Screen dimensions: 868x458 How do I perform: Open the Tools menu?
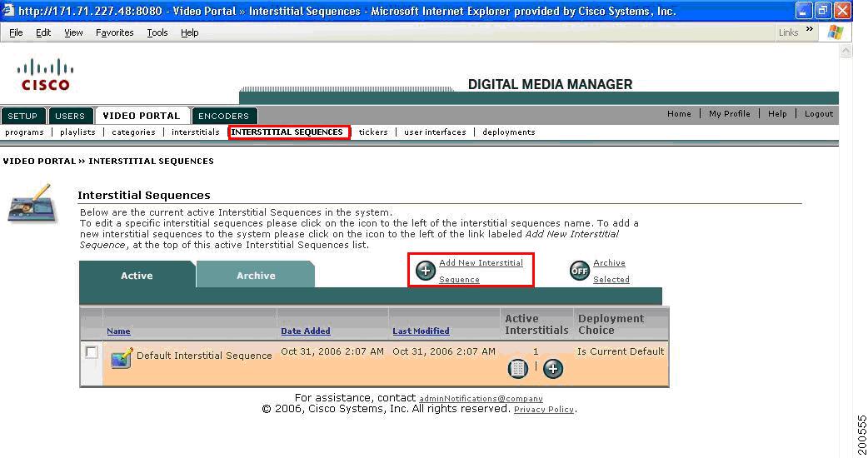click(157, 32)
